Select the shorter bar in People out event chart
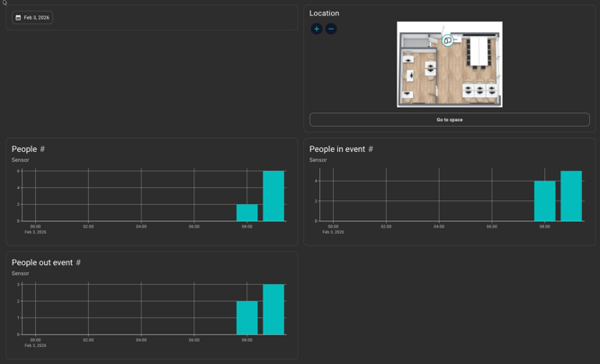The image size is (600, 364). coord(247,317)
